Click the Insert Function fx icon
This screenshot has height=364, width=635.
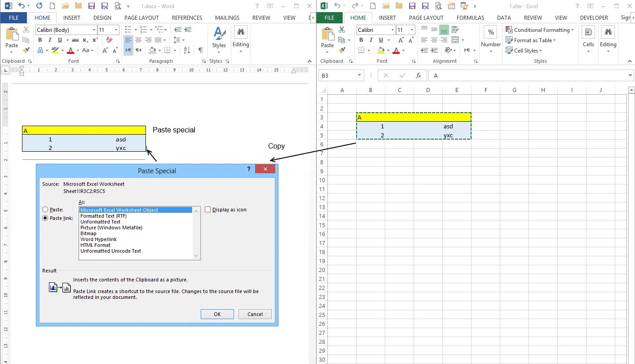point(419,75)
